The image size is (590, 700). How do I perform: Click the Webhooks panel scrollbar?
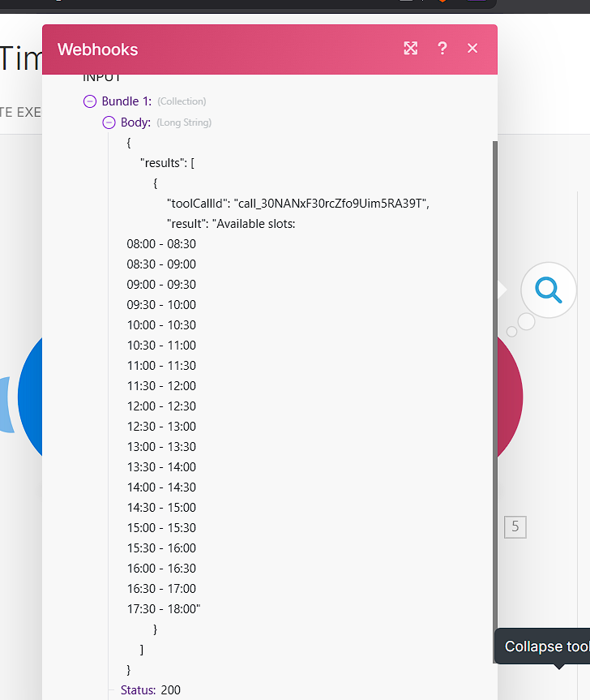(x=495, y=402)
